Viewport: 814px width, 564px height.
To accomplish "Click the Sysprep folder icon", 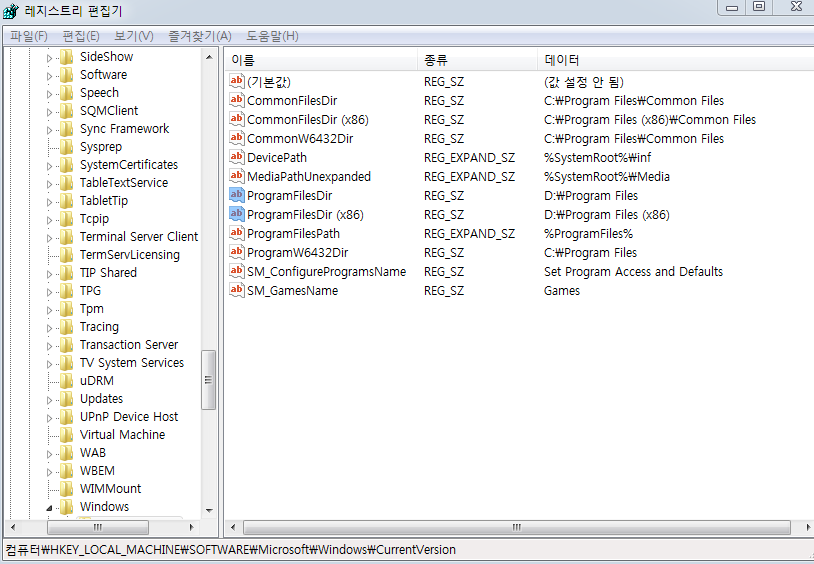I will (x=66, y=147).
